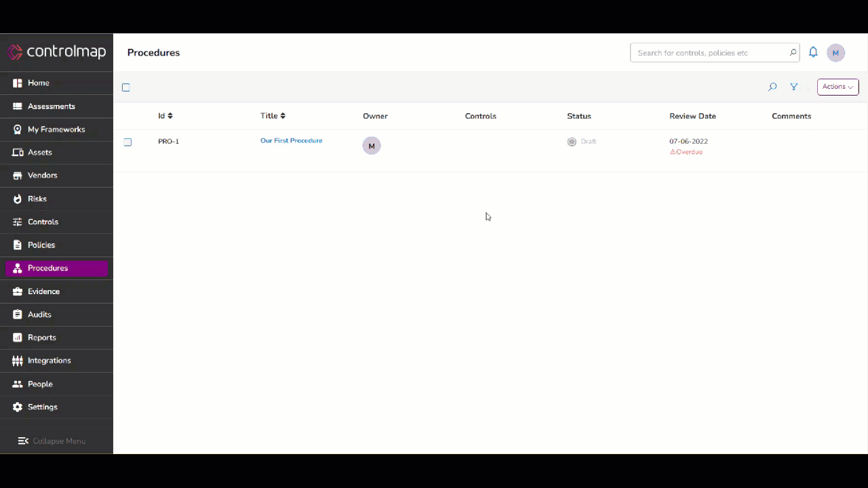Viewport: 868px width, 488px height.
Task: Open the user avatar M in header
Action: point(835,53)
